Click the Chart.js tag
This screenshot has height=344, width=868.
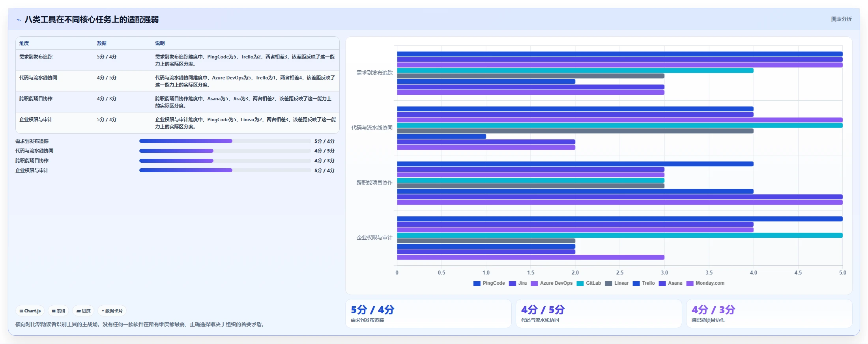(x=30, y=311)
